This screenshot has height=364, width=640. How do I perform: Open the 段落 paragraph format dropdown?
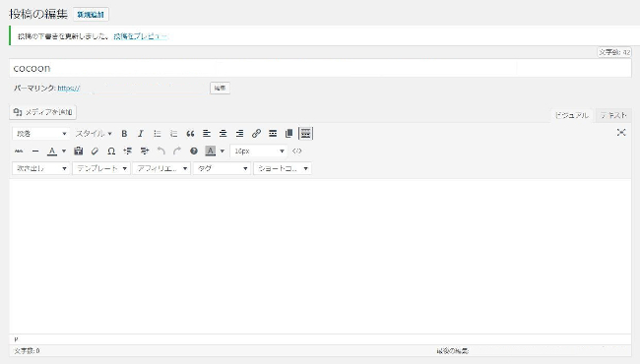click(x=40, y=134)
